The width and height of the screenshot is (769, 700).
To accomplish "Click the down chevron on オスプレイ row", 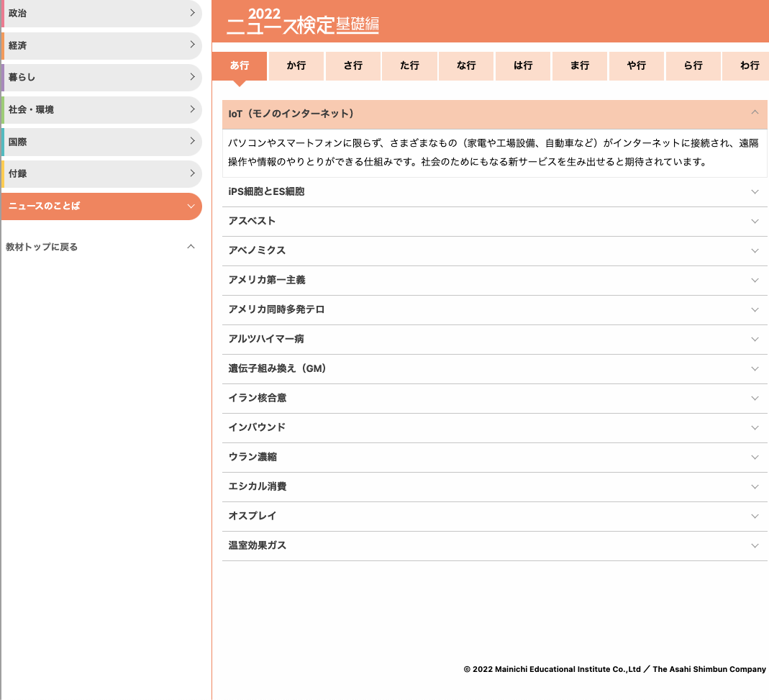I will 755,516.
